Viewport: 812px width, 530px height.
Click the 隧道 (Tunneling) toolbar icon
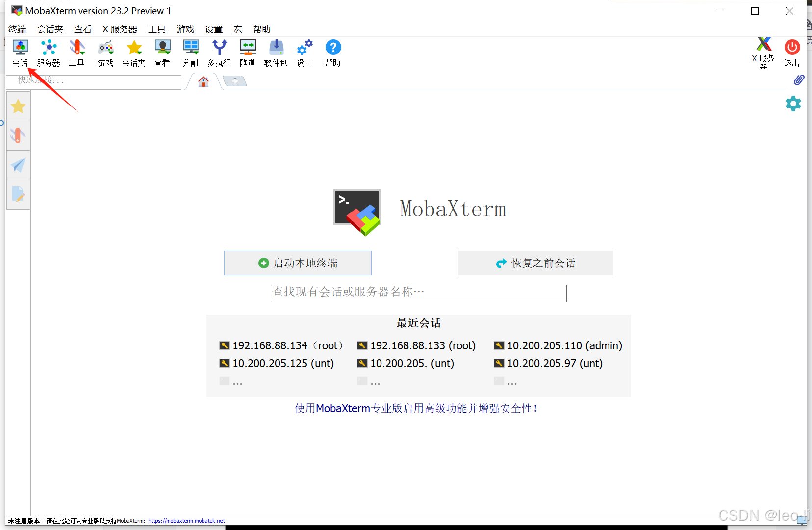pyautogui.click(x=248, y=53)
